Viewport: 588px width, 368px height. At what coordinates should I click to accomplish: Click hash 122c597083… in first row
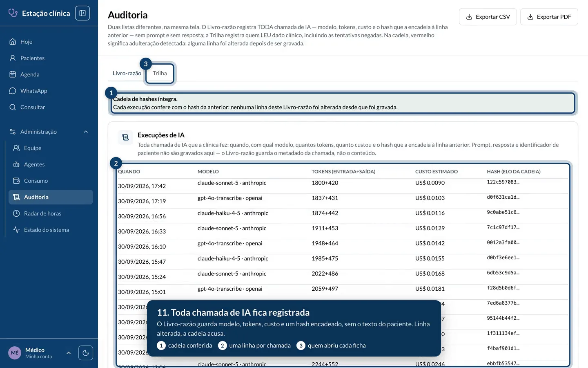click(x=503, y=182)
